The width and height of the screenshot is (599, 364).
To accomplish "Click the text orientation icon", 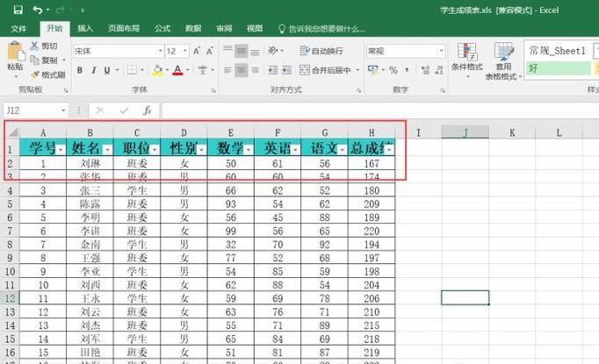I will click(x=273, y=51).
